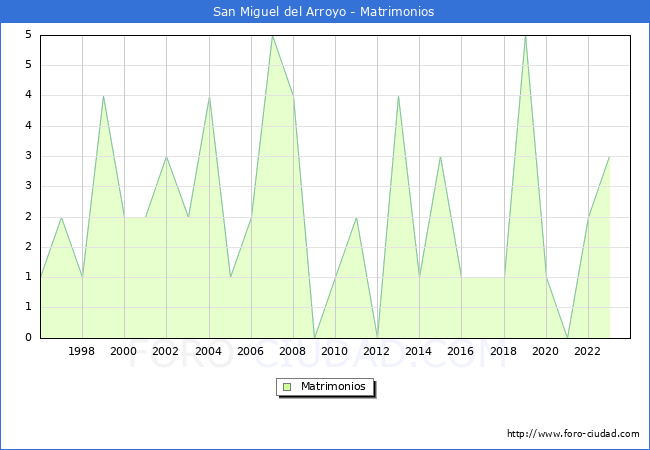Viewport: 650px width, 450px height.
Task: Click the 0 label on y-axis
Action: (x=28, y=338)
